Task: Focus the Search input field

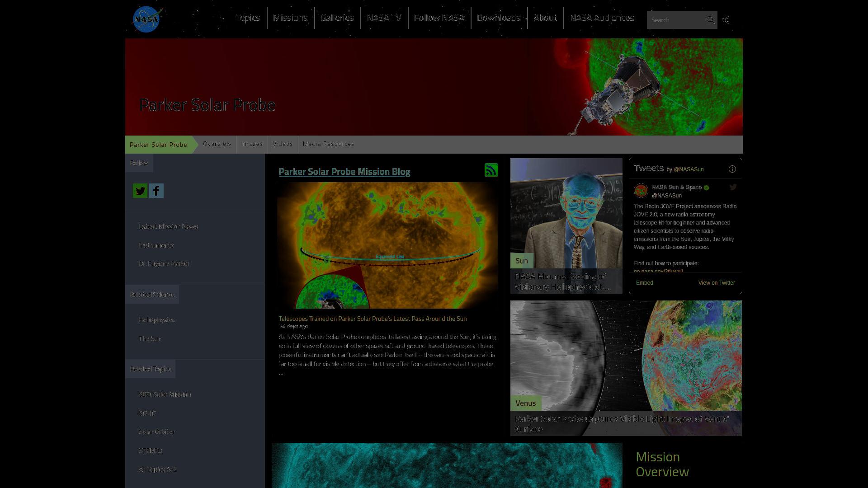Action: (x=676, y=20)
